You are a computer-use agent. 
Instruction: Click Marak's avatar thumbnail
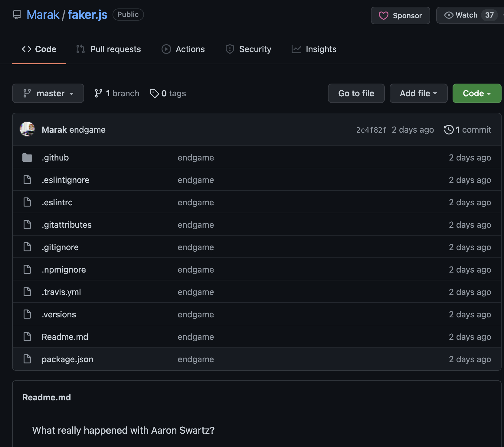tap(27, 129)
